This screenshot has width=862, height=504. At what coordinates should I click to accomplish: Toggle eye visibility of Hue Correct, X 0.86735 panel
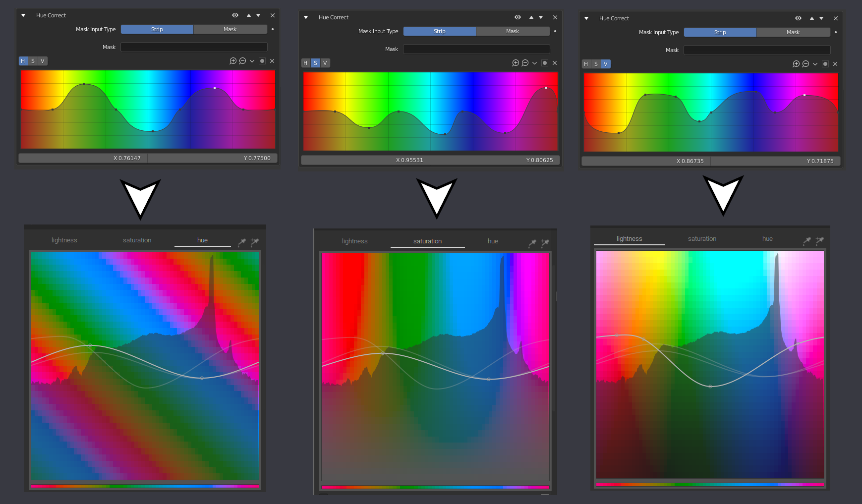pyautogui.click(x=798, y=18)
